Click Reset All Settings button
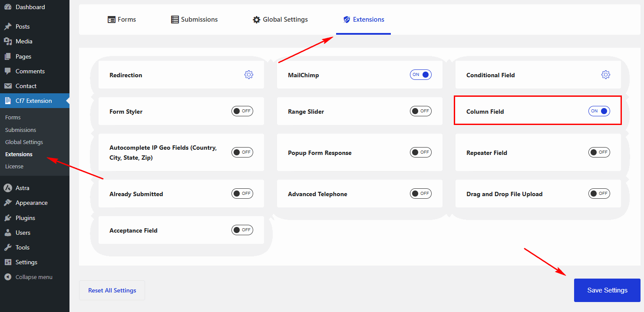The height and width of the screenshot is (312, 644). click(112, 290)
